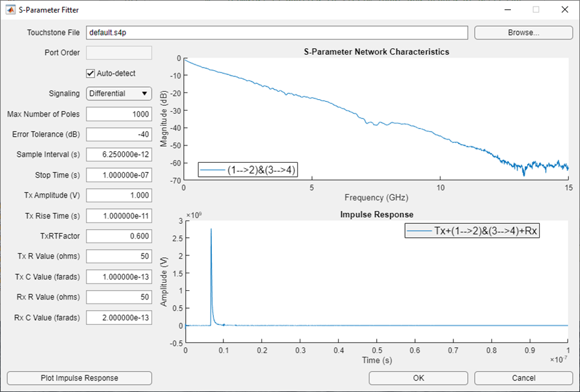Click the Cancel button
The image size is (580, 392).
point(524,378)
